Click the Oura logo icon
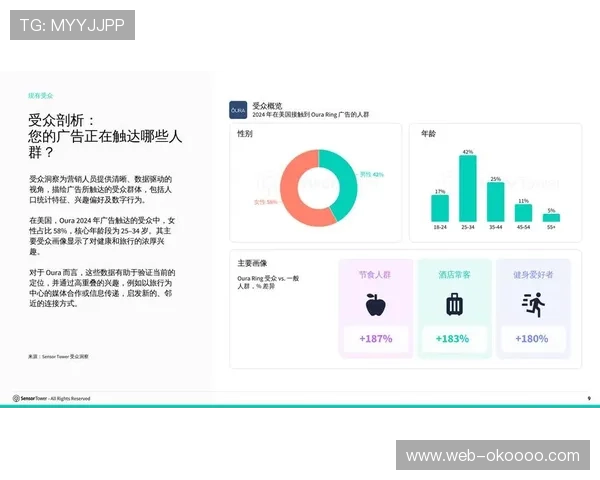The width and height of the screenshot is (600, 480). pos(238,110)
